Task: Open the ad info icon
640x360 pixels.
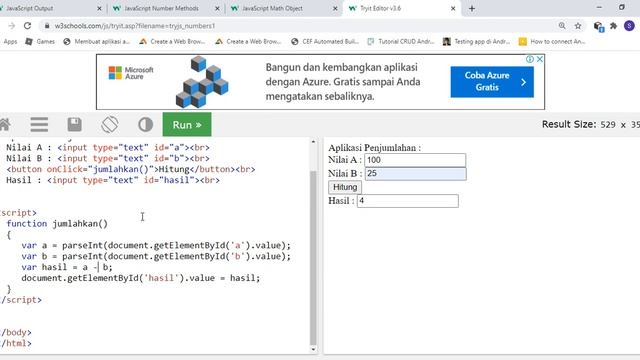Action: point(530,59)
